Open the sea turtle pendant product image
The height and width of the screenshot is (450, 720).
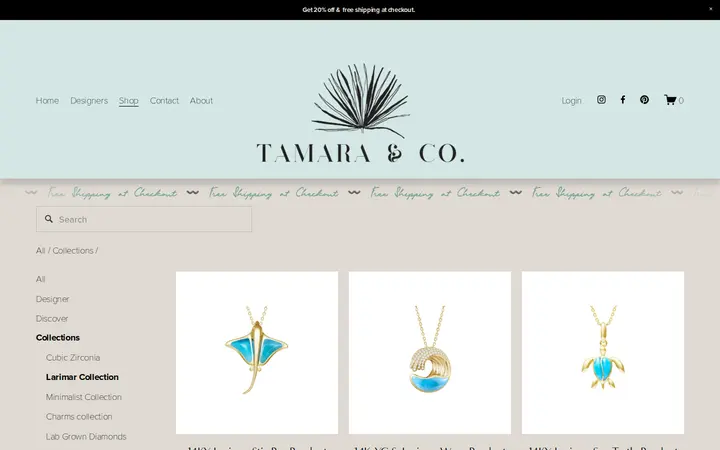pyautogui.click(x=603, y=352)
